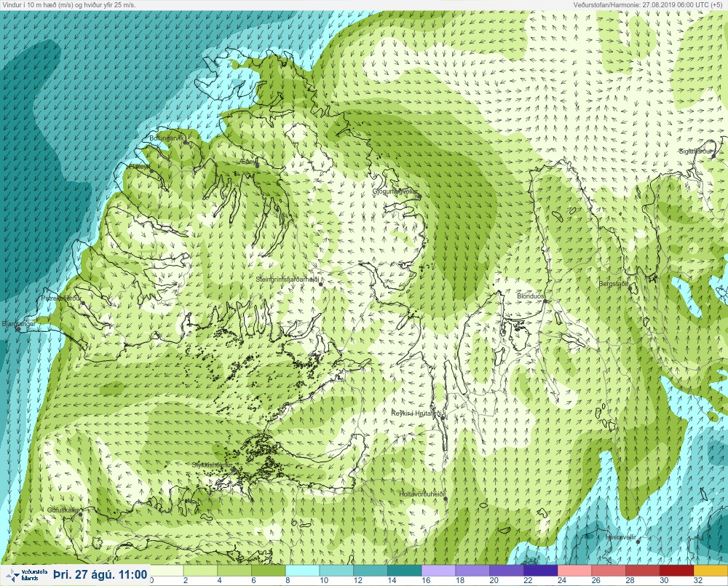Select the Reykir í Hrútafirði station label

(417, 413)
